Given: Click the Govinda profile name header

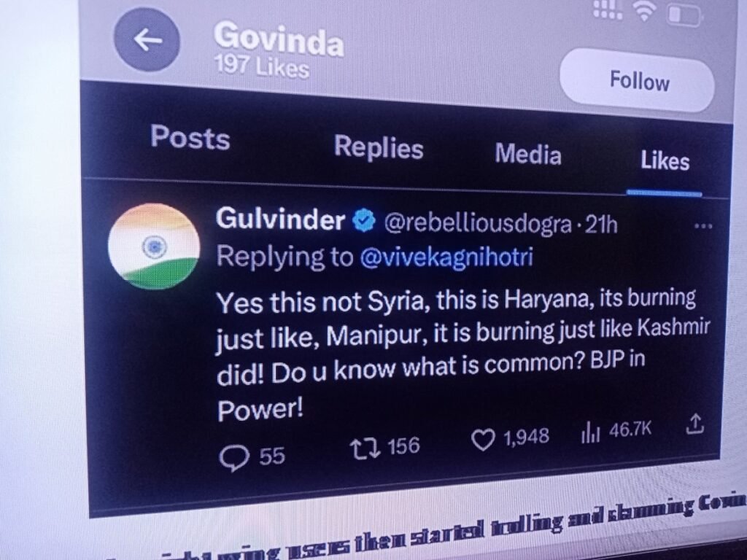Looking at the screenshot, I should pyautogui.click(x=279, y=41).
